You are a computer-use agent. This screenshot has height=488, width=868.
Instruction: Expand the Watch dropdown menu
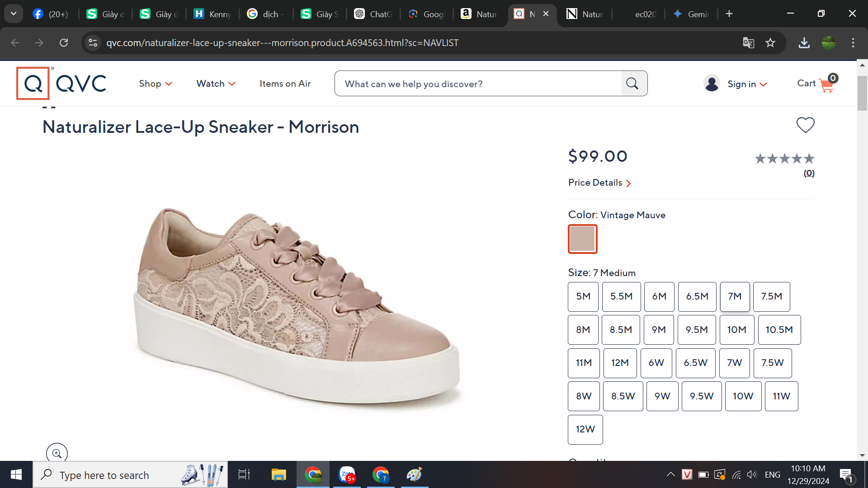pyautogui.click(x=216, y=84)
